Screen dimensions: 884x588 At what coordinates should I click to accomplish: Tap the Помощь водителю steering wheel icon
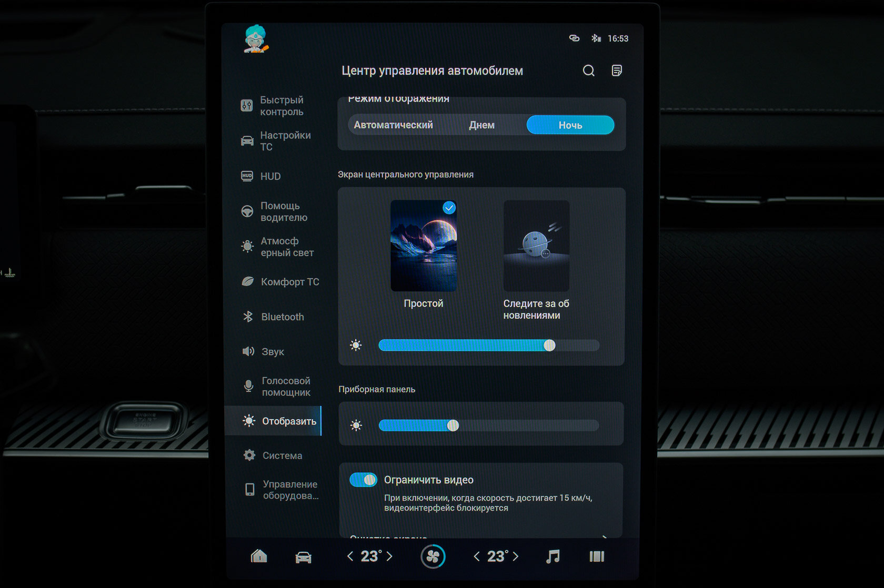tap(247, 211)
